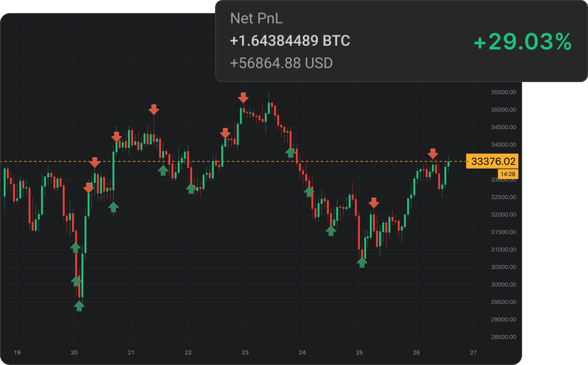Click the 31500.00 price axis label
588x365 pixels.
(503, 232)
